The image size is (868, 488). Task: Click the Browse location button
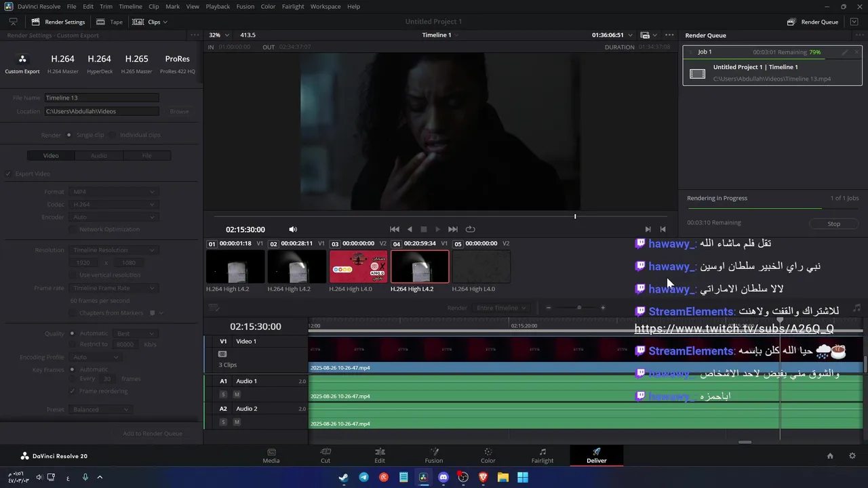coord(179,111)
